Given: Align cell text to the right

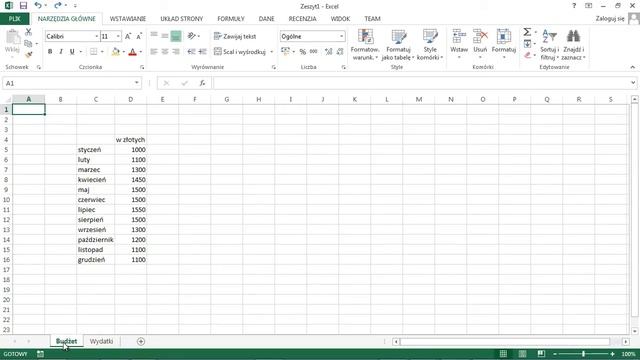Looking at the screenshot, I should click(176, 52).
